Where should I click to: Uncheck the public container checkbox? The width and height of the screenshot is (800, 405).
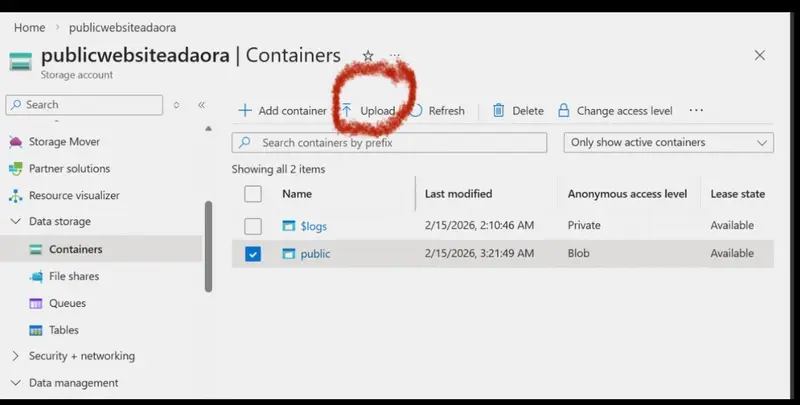(x=253, y=254)
